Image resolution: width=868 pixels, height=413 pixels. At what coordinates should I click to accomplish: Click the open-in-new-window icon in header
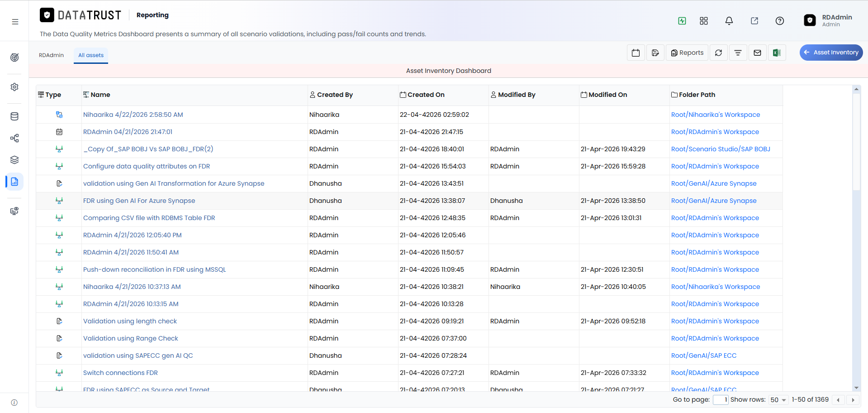tap(754, 21)
